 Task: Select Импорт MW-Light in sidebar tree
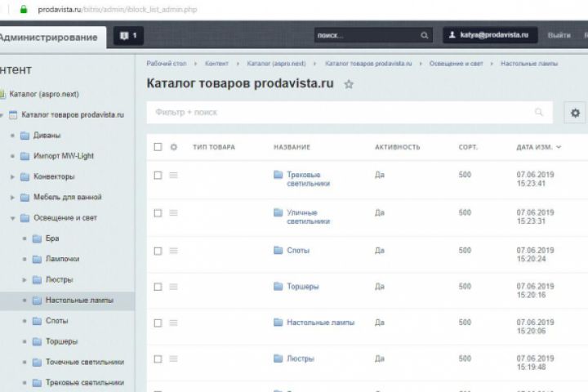(64, 156)
